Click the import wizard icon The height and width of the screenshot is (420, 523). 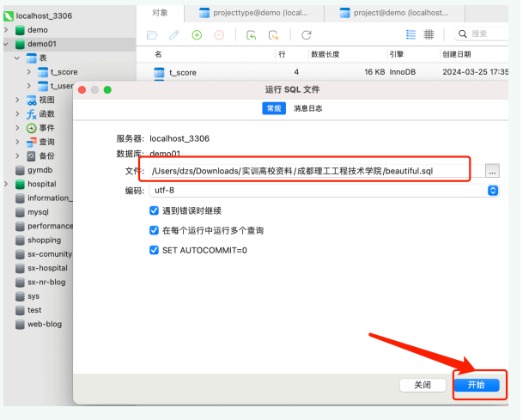click(x=251, y=34)
